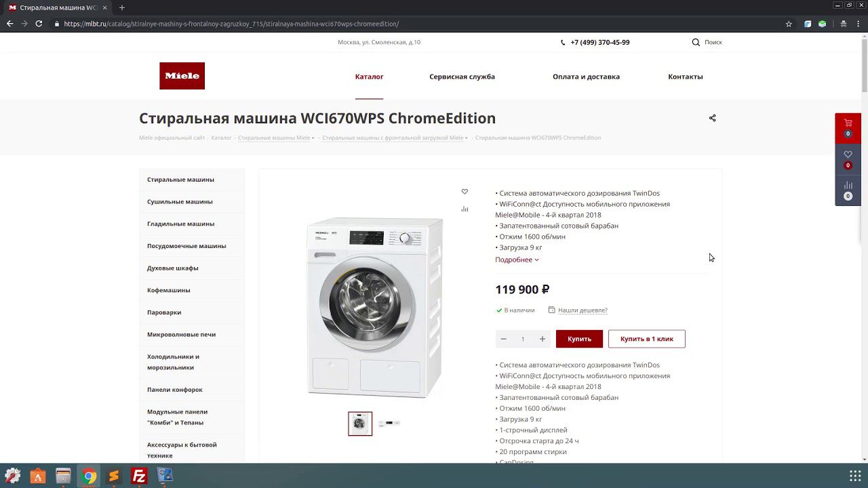Screen dimensions: 868x488
Task: Click the Нашли дешевле? link
Action: coord(583,310)
